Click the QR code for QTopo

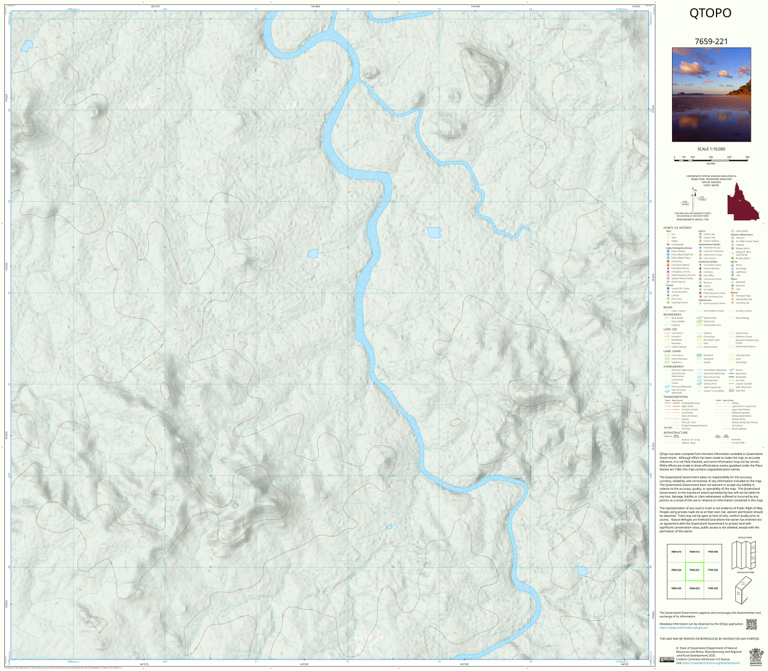pyautogui.click(x=751, y=624)
